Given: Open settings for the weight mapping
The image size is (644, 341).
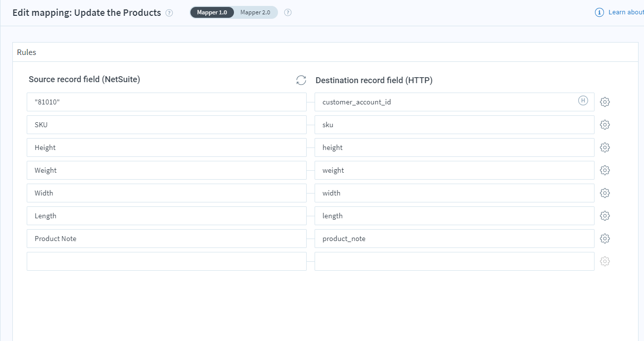Looking at the screenshot, I should (x=604, y=170).
